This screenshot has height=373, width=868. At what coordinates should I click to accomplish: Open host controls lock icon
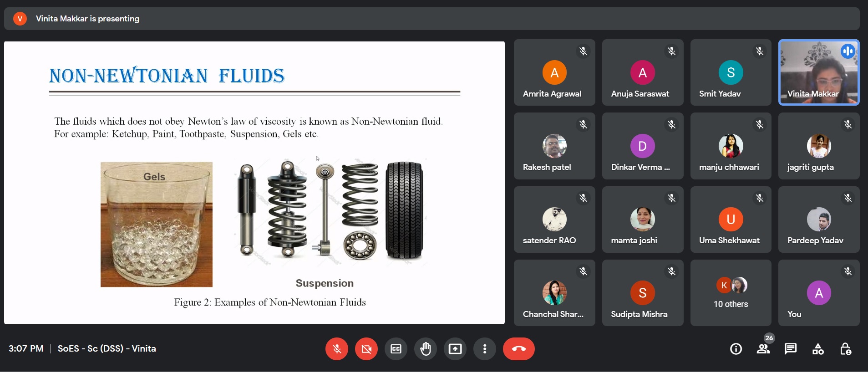tap(845, 349)
